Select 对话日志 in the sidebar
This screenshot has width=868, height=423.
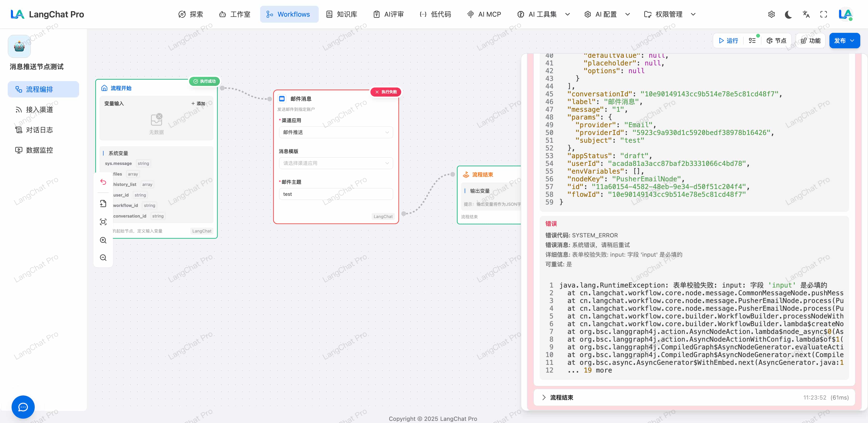point(39,130)
